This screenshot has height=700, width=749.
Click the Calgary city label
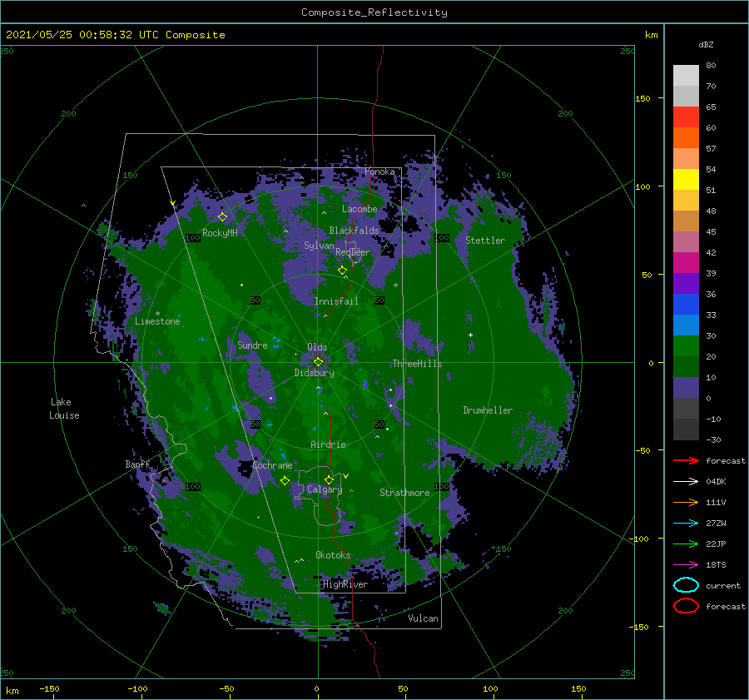(x=325, y=489)
